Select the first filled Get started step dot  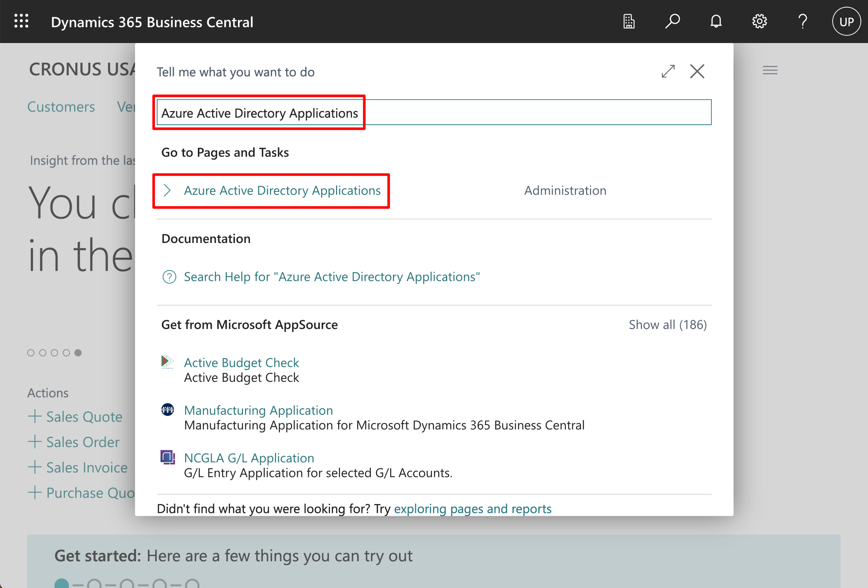[61, 583]
